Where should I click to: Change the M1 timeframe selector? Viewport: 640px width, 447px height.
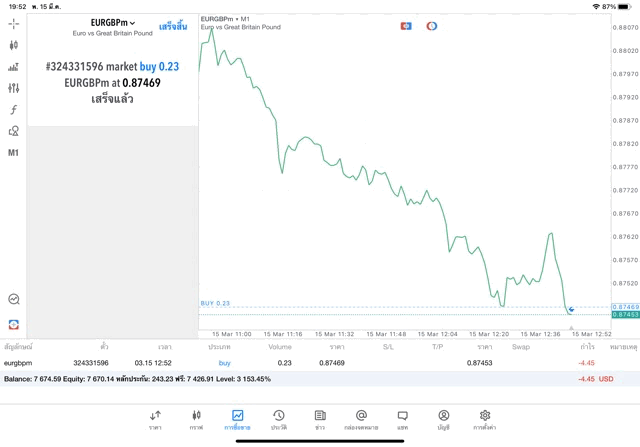coord(13,153)
